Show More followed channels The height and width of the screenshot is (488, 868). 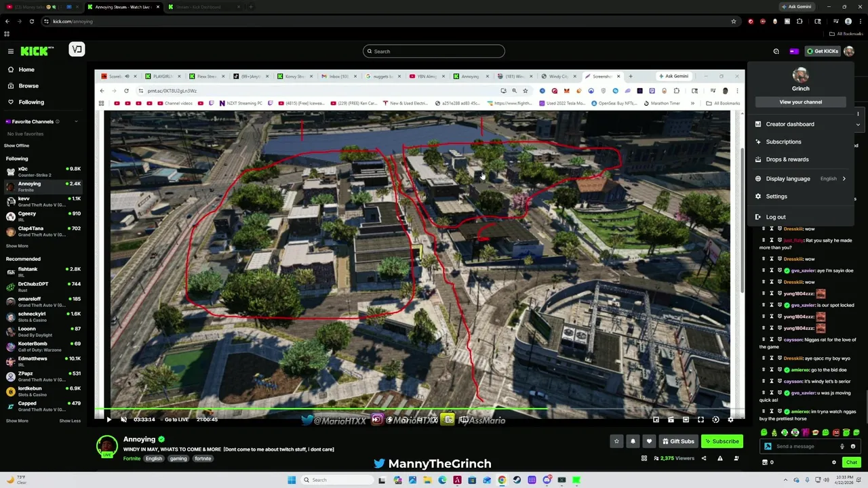tap(17, 246)
